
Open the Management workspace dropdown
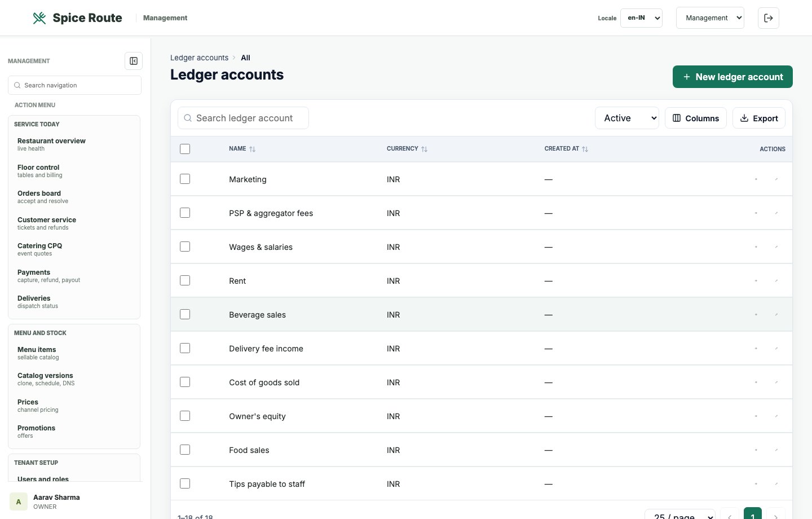tap(710, 18)
